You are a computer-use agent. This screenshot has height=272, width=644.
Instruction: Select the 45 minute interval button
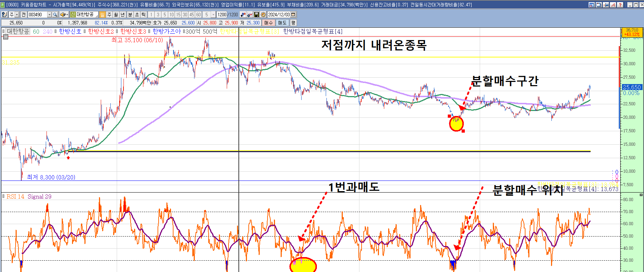[192, 15]
